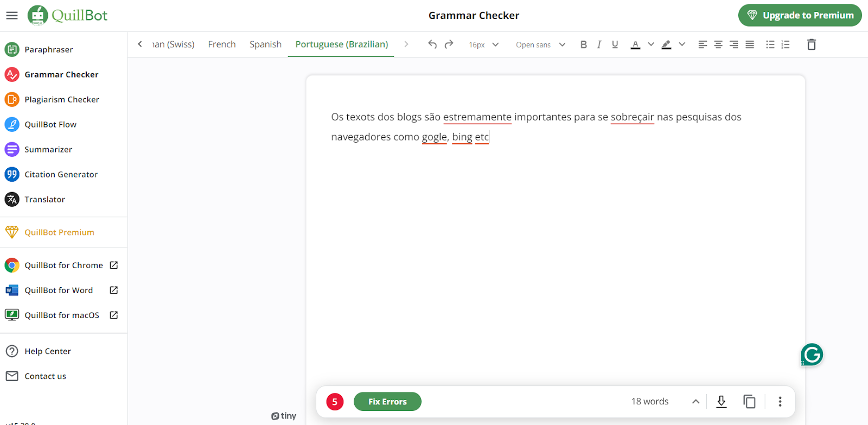This screenshot has height=425, width=868.
Task: Toggle underline formatting
Action: click(x=615, y=45)
